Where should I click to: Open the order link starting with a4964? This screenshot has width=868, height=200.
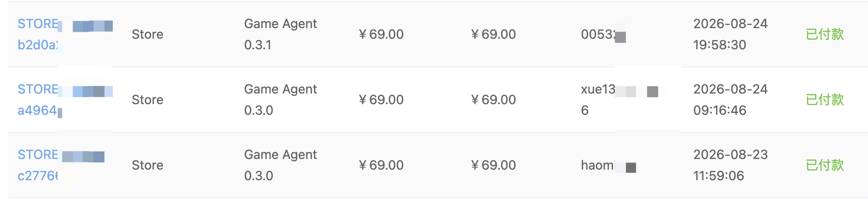click(65, 100)
